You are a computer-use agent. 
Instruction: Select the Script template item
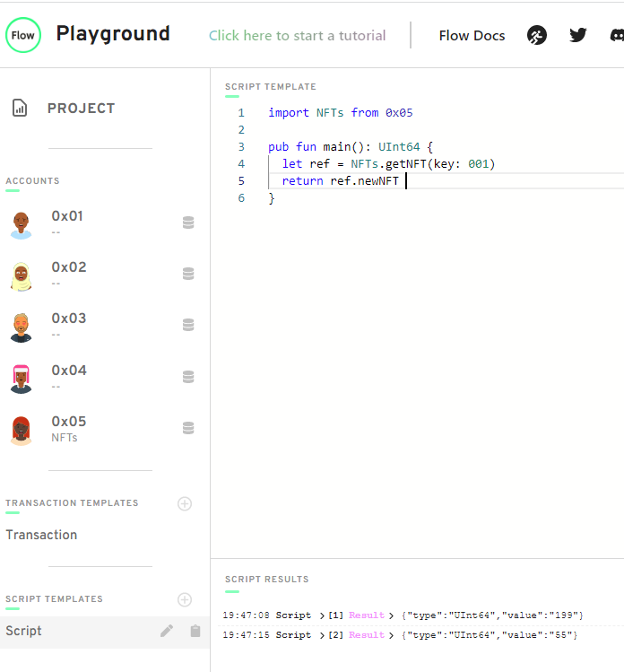pos(105,632)
